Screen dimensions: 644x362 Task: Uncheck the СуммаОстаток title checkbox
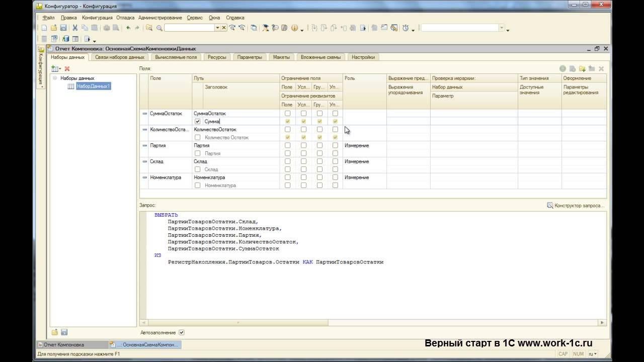click(x=197, y=121)
